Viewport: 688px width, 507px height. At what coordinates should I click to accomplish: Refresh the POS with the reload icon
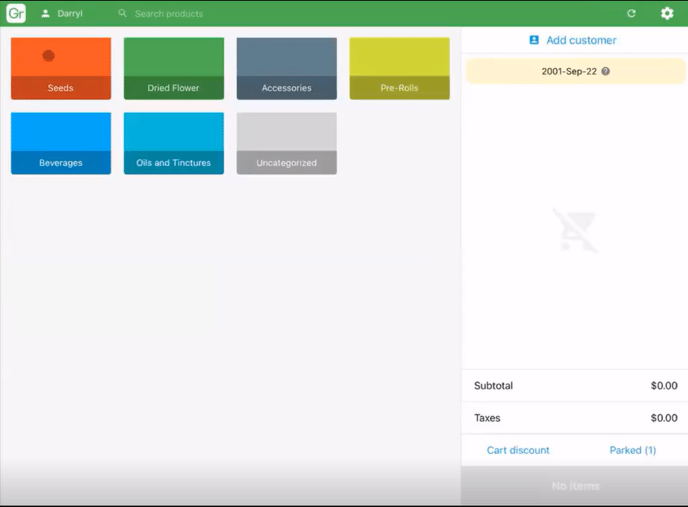[631, 13]
